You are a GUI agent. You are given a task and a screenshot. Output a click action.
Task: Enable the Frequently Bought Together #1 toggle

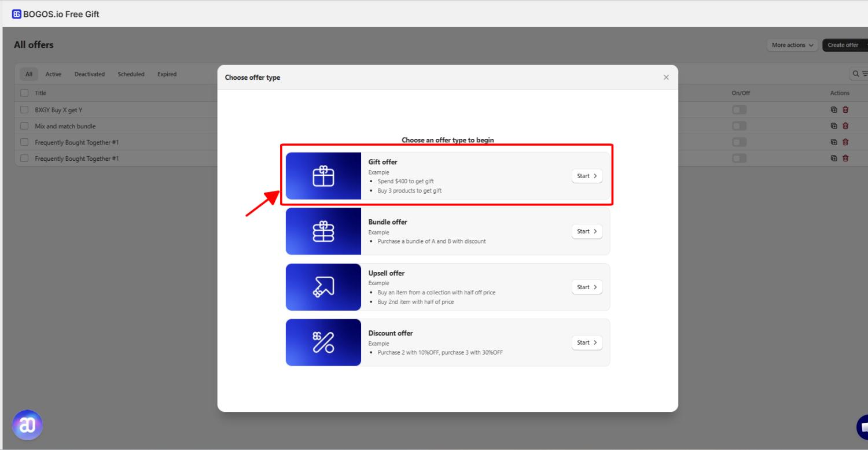[x=739, y=142]
